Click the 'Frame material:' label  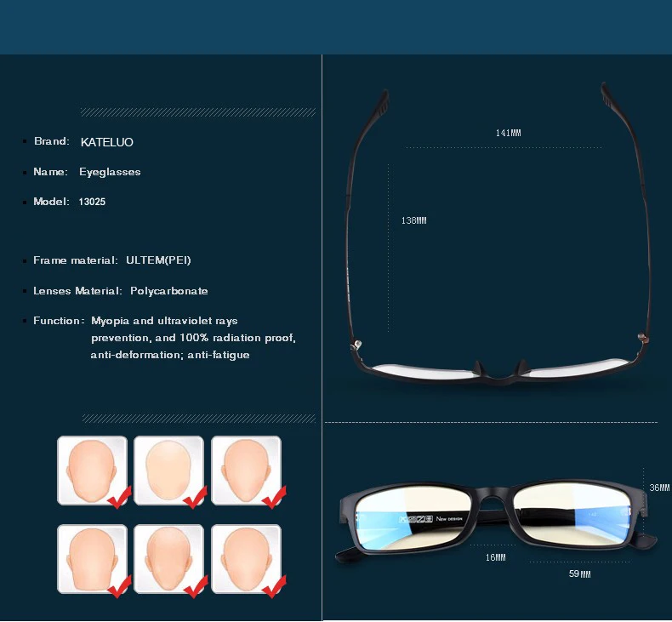tap(76, 260)
